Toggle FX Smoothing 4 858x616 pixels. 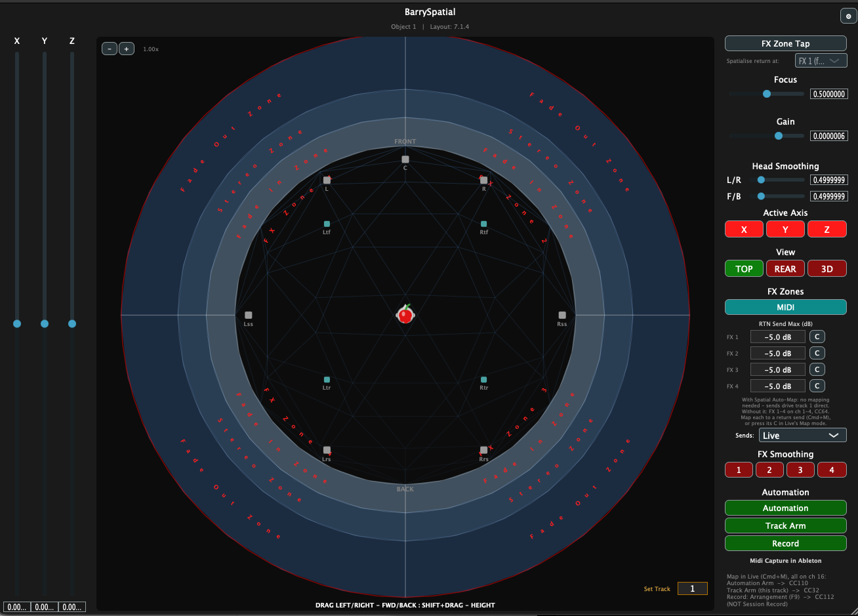coord(832,470)
